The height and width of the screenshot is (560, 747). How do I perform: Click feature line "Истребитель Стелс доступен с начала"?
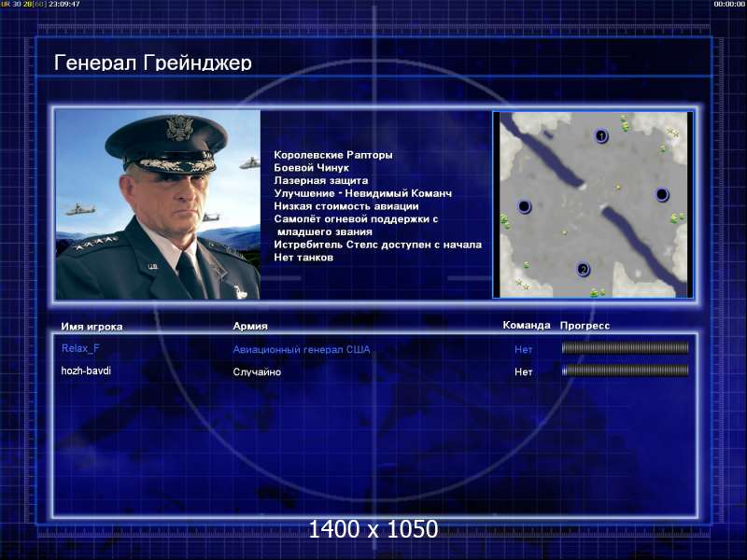[x=378, y=245]
